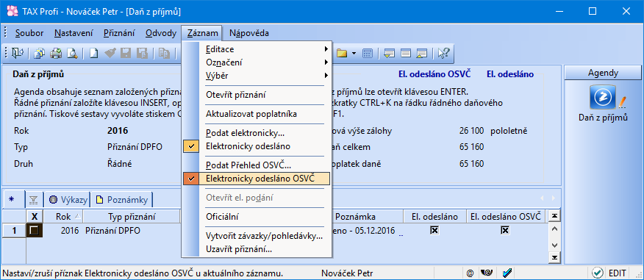Open print preview with magnifier icon
The image size is (644, 280).
pyautogui.click(x=72, y=53)
